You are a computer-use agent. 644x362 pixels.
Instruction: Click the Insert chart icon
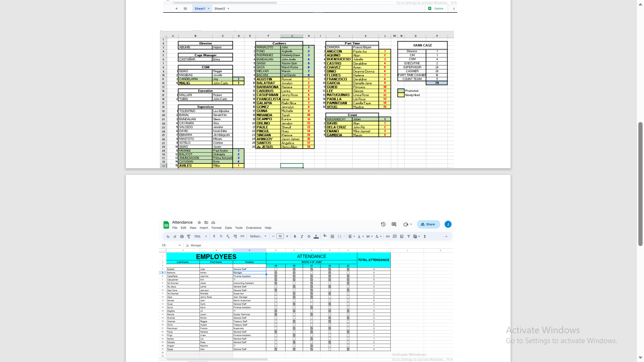click(x=402, y=237)
